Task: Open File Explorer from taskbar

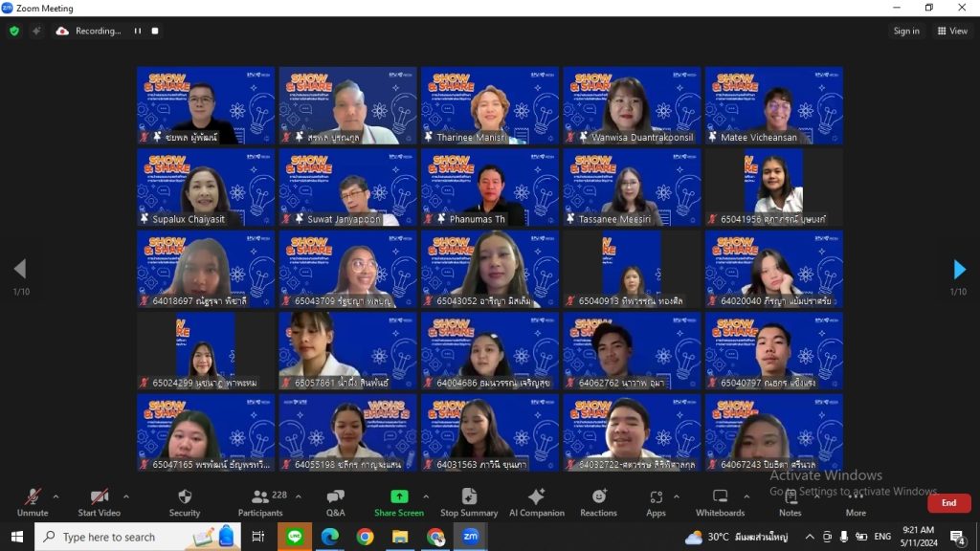Action: pos(400,537)
